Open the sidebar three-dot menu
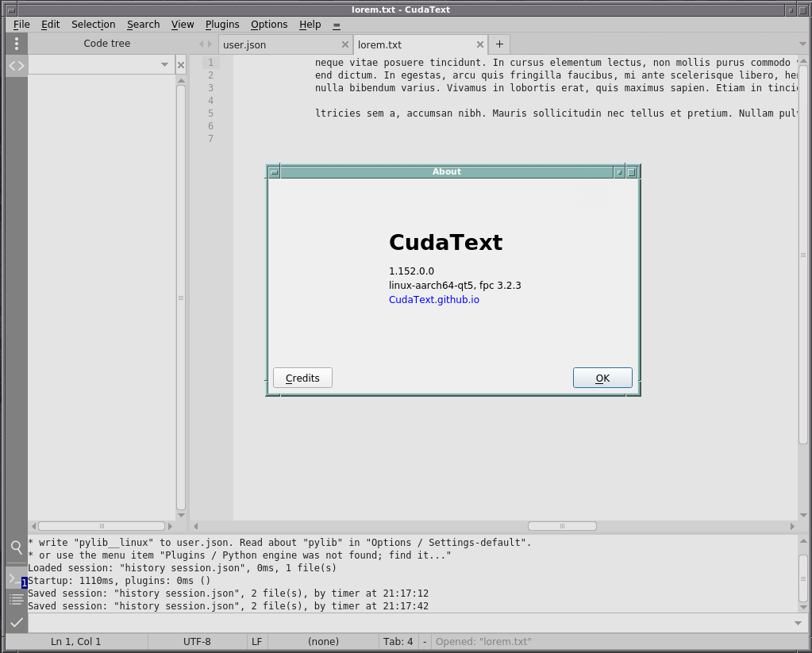812x653 pixels. 16,44
